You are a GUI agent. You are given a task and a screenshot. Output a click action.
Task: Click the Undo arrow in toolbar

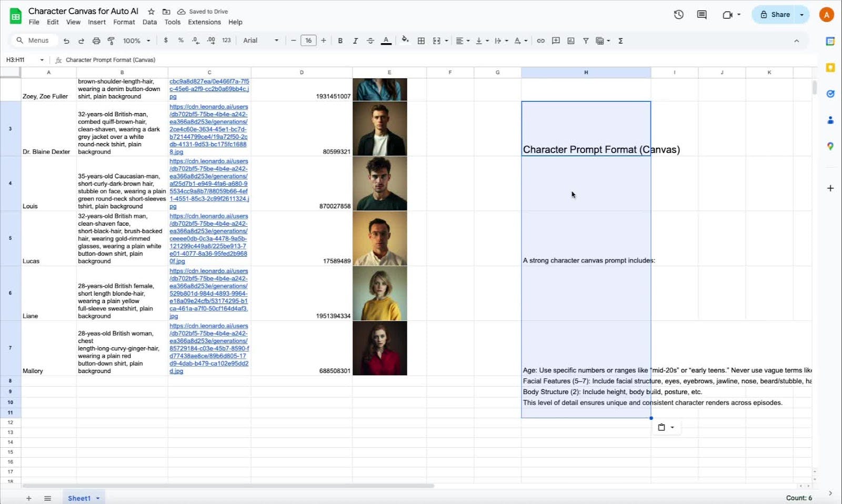click(x=66, y=41)
